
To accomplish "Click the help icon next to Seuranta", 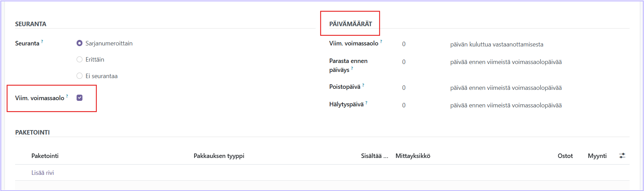I will click(x=42, y=41).
